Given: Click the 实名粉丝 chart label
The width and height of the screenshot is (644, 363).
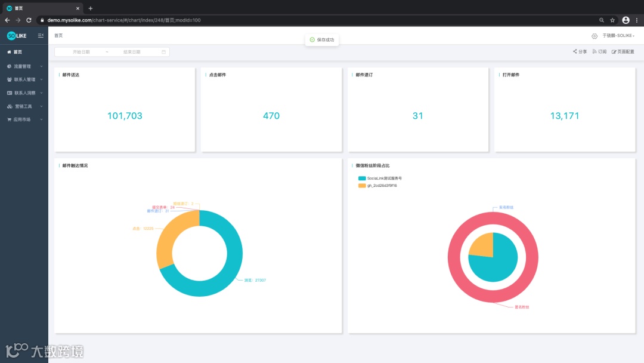Looking at the screenshot, I should 506,208.
